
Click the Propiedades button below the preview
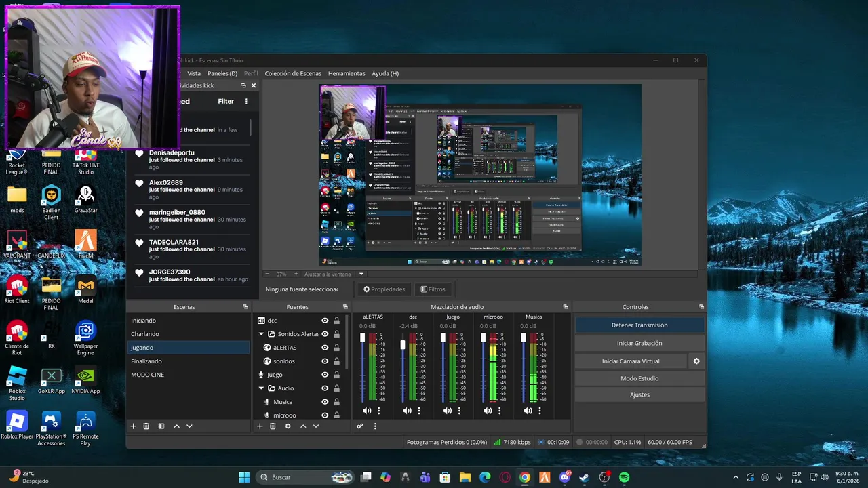[x=384, y=289]
